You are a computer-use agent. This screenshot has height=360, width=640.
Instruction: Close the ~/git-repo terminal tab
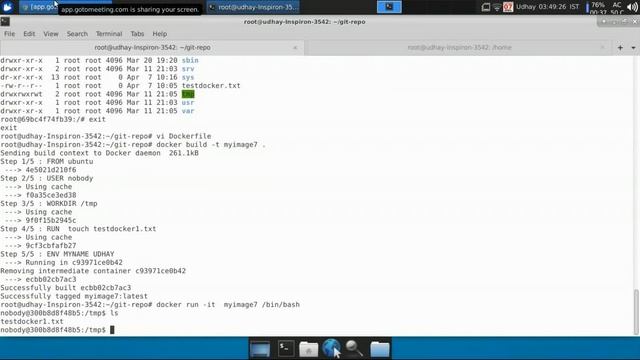tap(295, 48)
